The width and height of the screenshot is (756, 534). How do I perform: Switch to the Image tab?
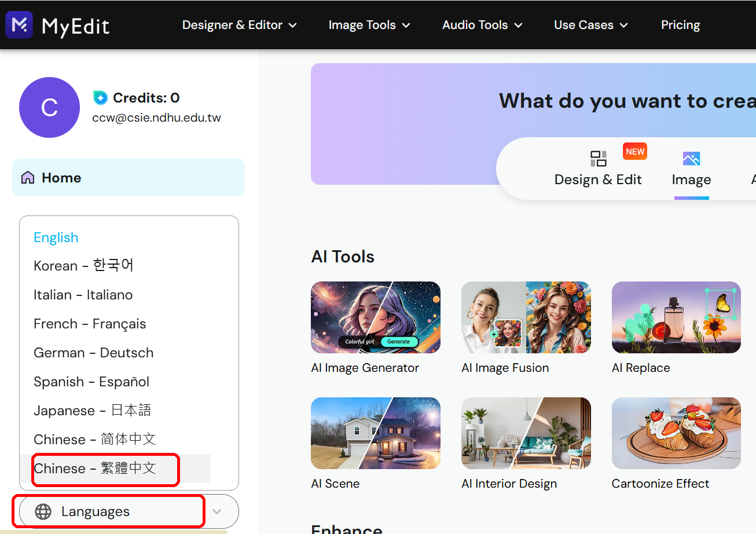691,169
